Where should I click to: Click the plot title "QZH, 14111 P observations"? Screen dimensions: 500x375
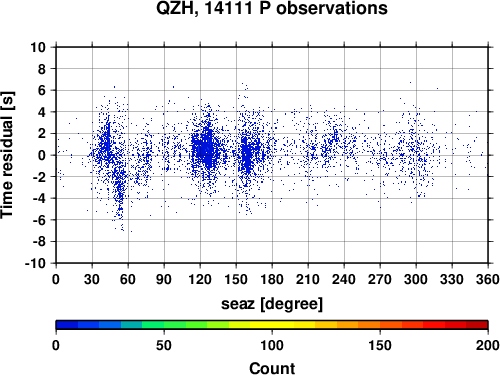tap(272, 8)
